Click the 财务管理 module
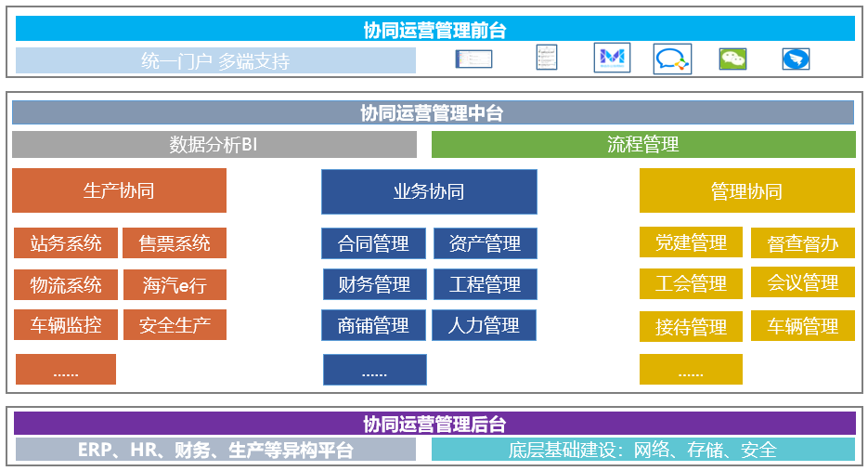 tap(374, 284)
